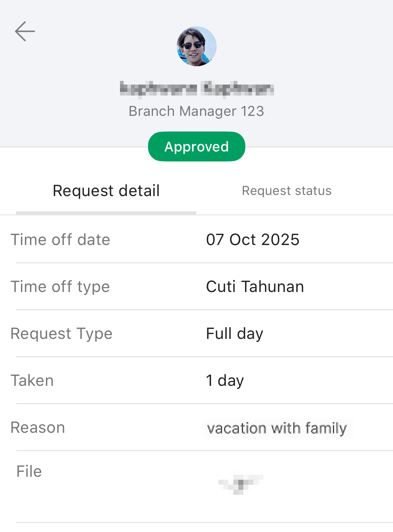Viewport: 393px width, 532px height.
Task: Switch to the Request status tab
Action: (x=287, y=191)
